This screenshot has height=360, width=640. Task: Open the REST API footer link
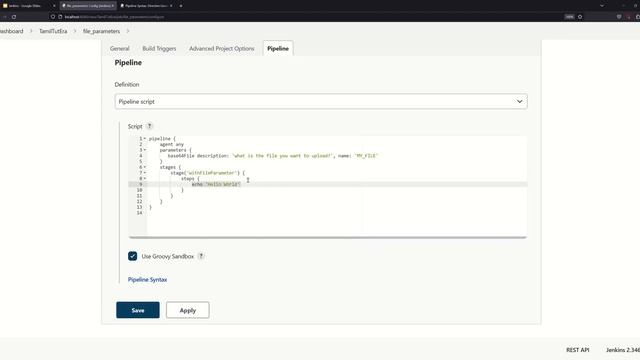tap(578, 350)
